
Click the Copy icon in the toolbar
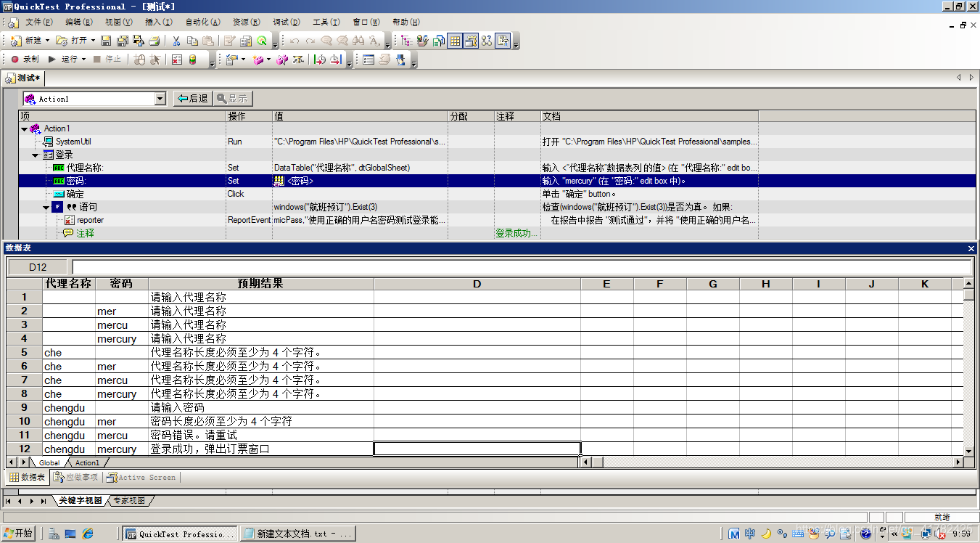pos(192,41)
